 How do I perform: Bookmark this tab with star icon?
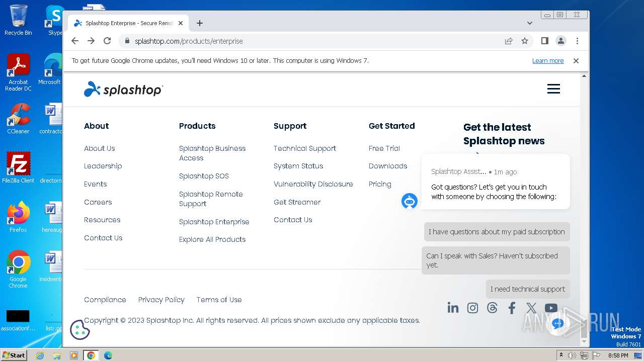[x=525, y=41]
